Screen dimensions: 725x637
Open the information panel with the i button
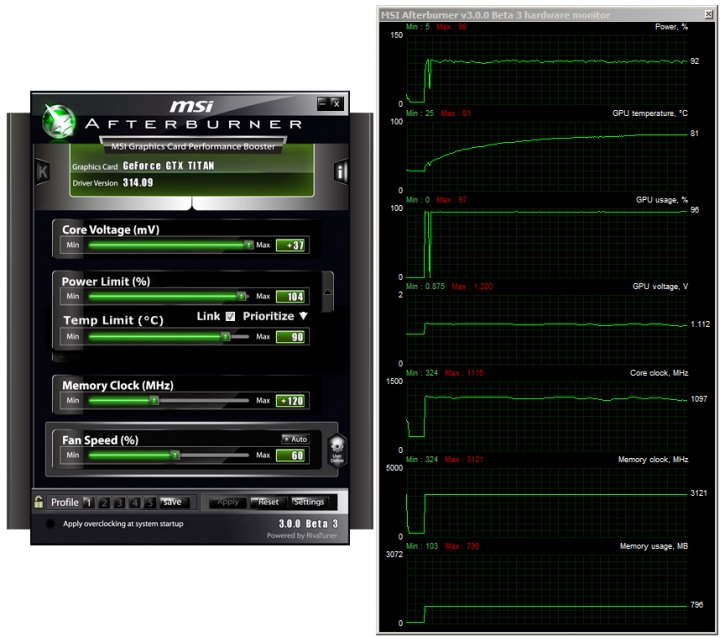click(x=341, y=172)
